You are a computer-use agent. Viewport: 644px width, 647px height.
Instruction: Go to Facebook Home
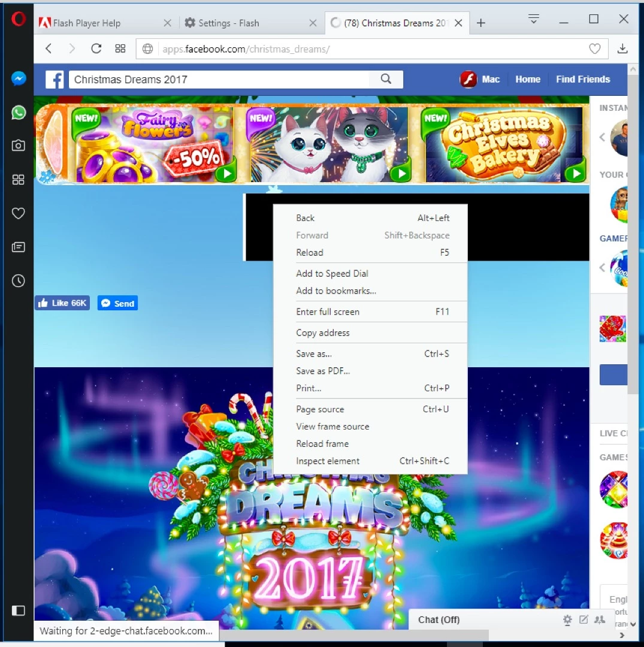[x=528, y=79]
